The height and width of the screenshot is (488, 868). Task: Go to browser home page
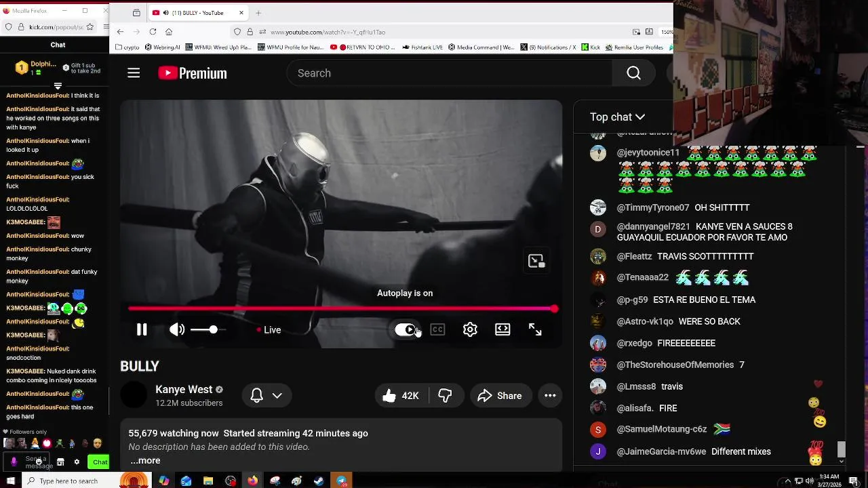(x=169, y=32)
